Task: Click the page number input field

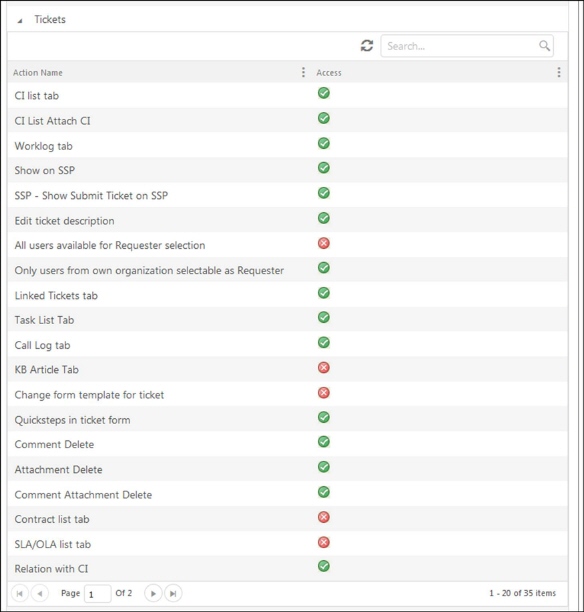Action: (x=98, y=594)
